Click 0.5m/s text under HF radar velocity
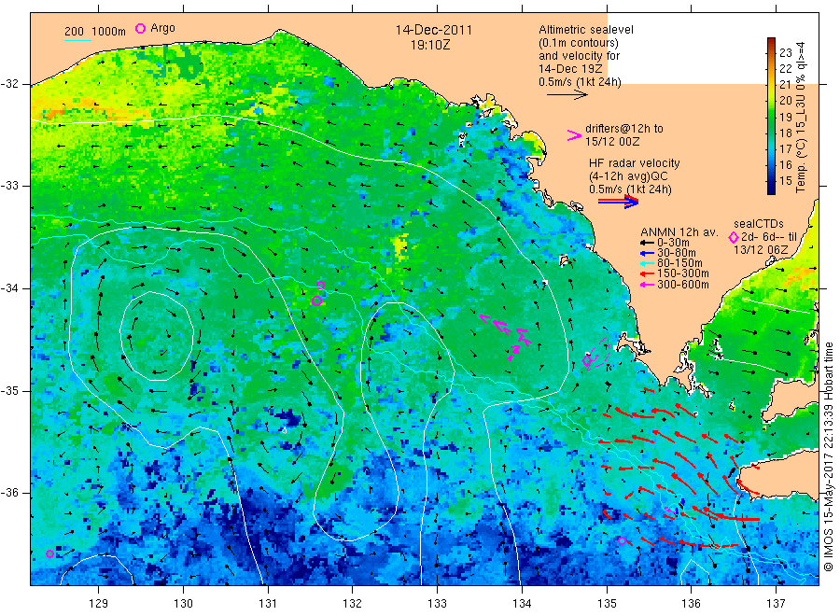 pyautogui.click(x=630, y=189)
